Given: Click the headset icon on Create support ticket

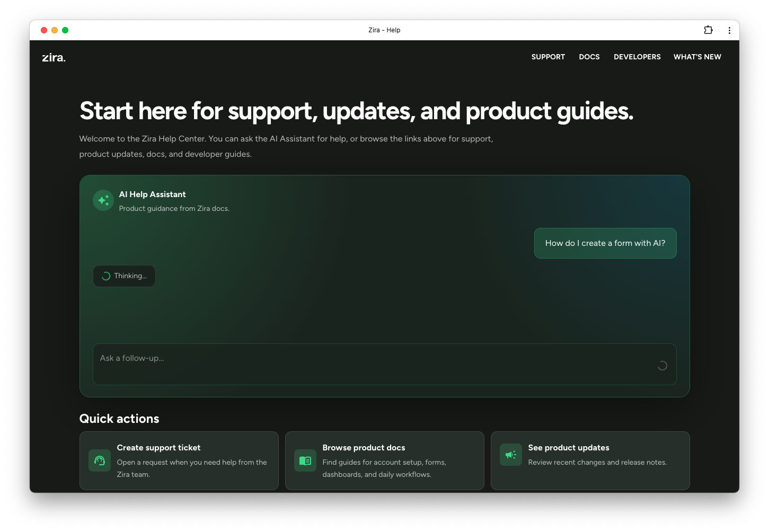Looking at the screenshot, I should [x=100, y=460].
